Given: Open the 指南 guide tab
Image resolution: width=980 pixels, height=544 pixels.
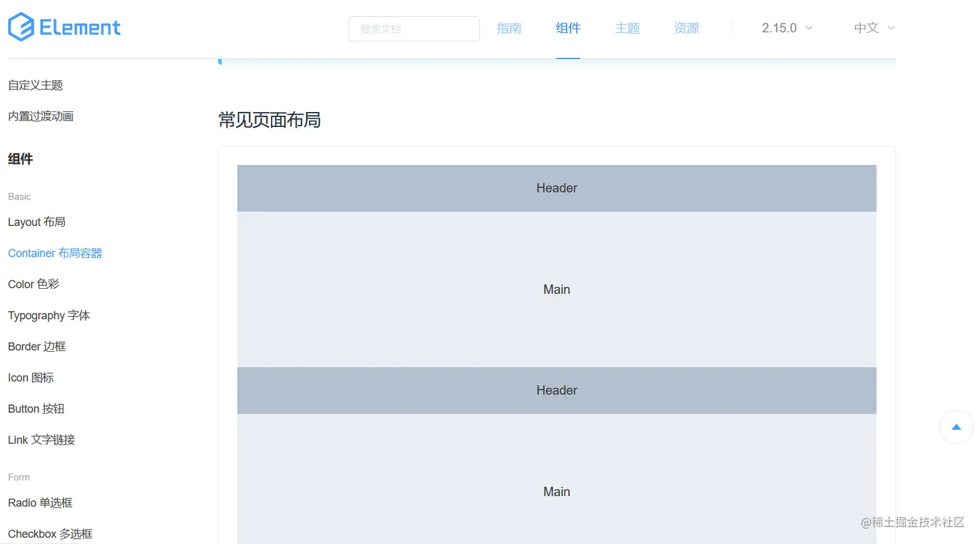Looking at the screenshot, I should tap(509, 28).
